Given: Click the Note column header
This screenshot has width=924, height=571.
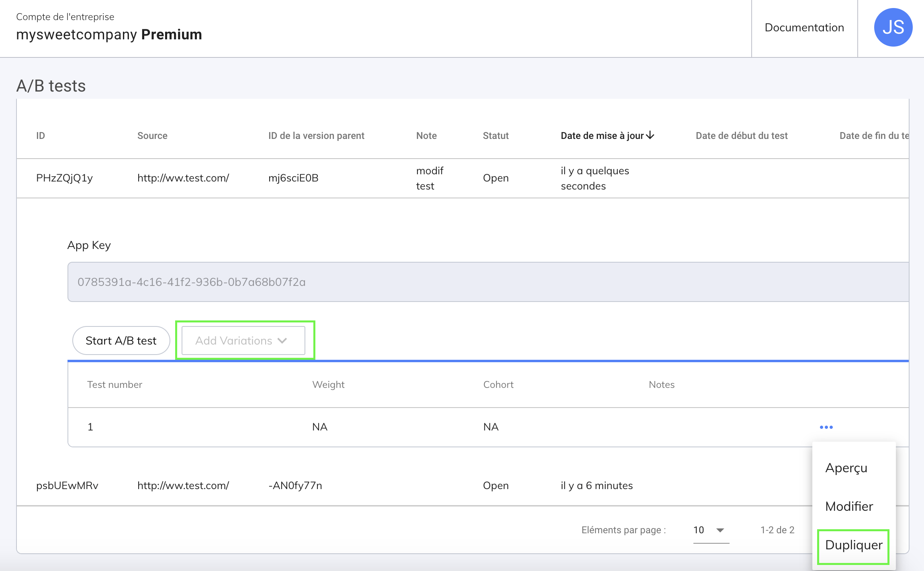Looking at the screenshot, I should [x=426, y=136].
